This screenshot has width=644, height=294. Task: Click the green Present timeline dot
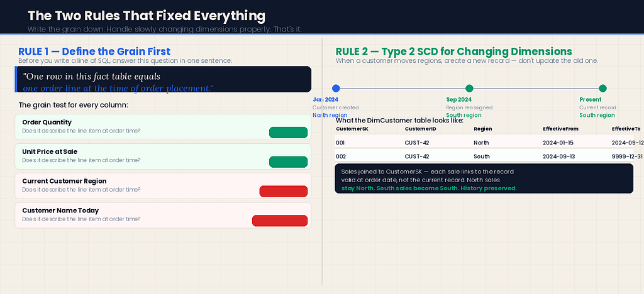(x=602, y=88)
